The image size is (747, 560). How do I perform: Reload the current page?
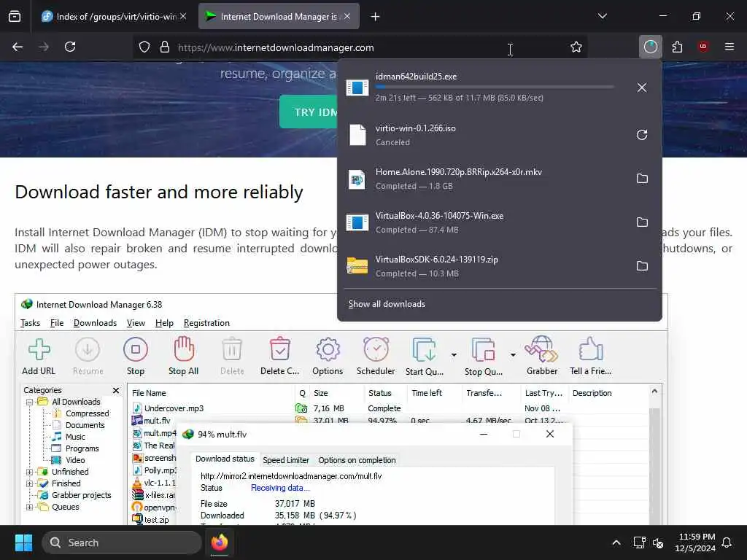70,47
